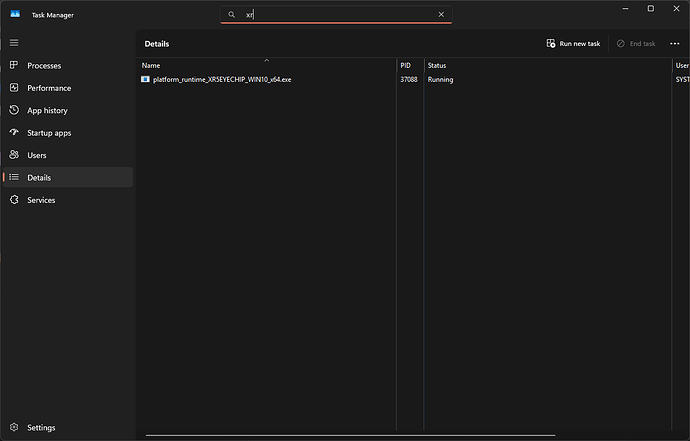This screenshot has width=690, height=441.
Task: Click the End task button
Action: [x=636, y=44]
